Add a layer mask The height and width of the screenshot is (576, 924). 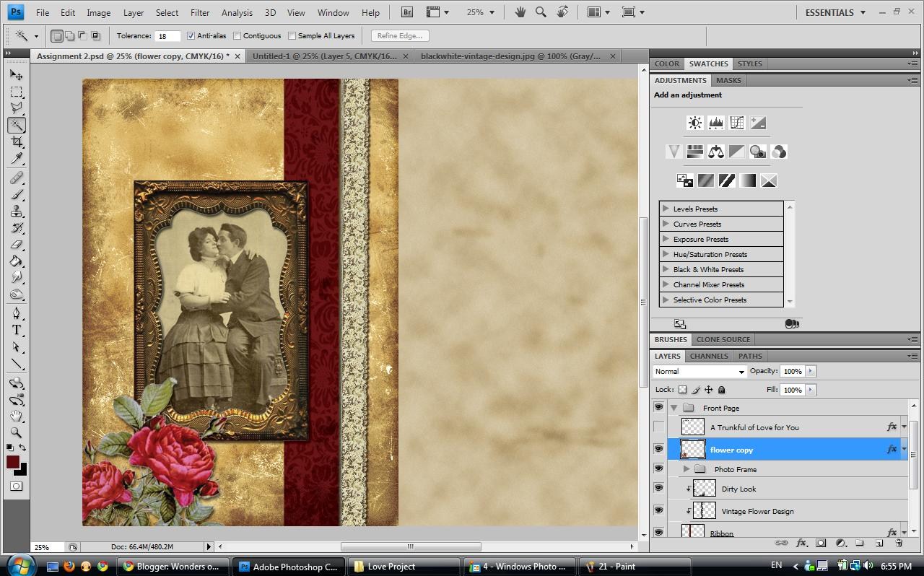click(821, 543)
